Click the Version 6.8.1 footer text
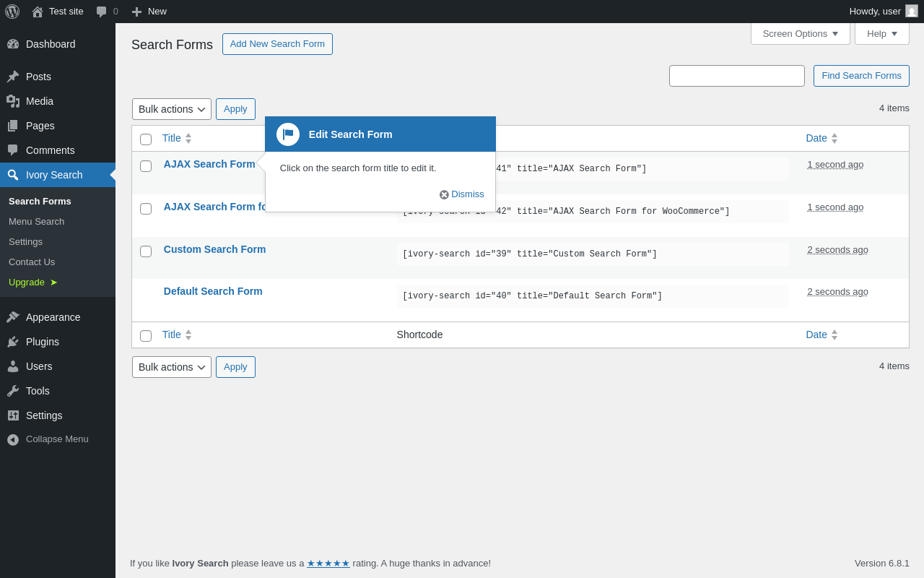 coord(882,563)
